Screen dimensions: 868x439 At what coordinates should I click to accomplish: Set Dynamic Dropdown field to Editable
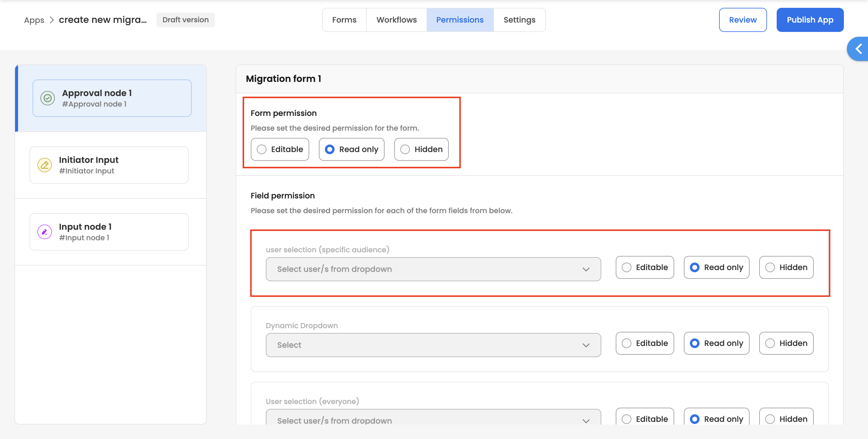[644, 343]
